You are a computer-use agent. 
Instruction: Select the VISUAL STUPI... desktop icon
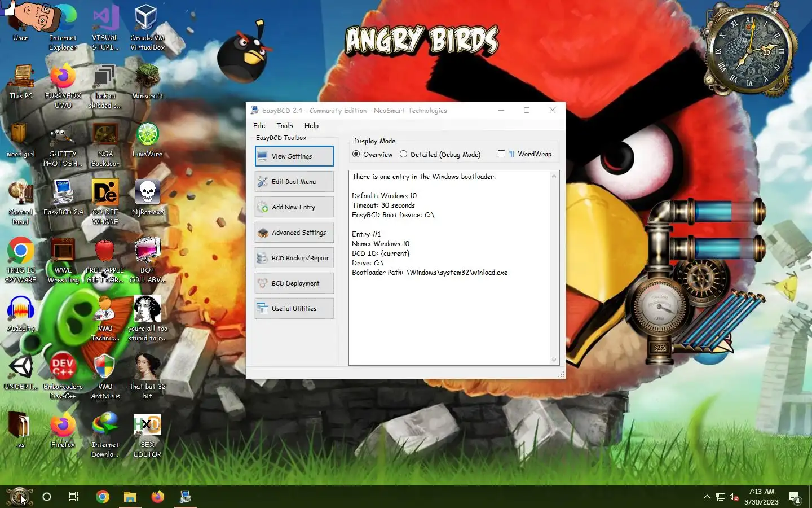coord(105,27)
